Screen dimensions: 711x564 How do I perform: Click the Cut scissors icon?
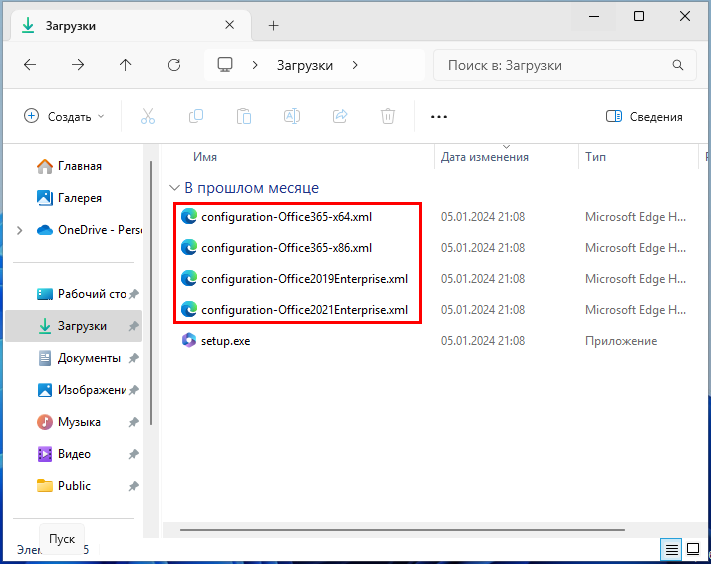tap(148, 117)
